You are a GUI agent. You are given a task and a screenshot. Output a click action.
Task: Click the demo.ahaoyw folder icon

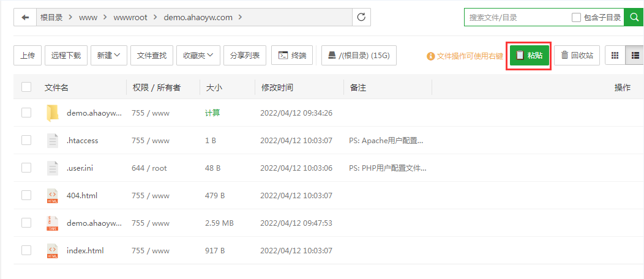[x=53, y=113]
